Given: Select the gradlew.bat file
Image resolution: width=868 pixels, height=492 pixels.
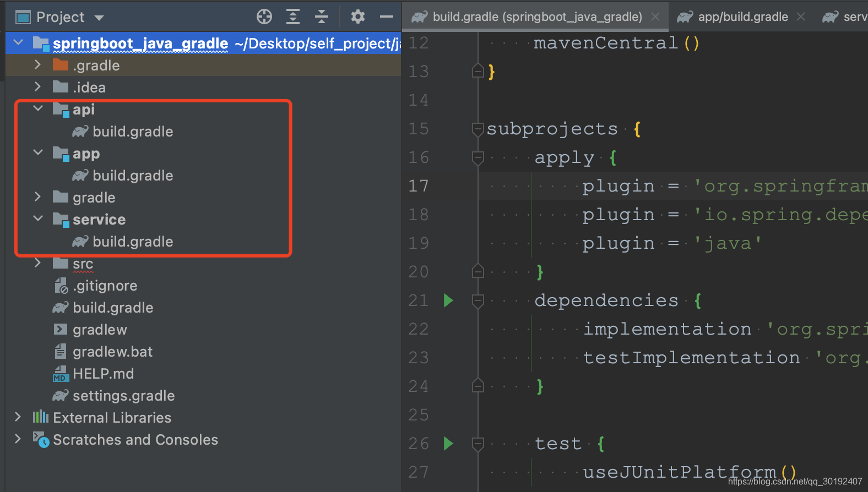Looking at the screenshot, I should click(x=112, y=352).
